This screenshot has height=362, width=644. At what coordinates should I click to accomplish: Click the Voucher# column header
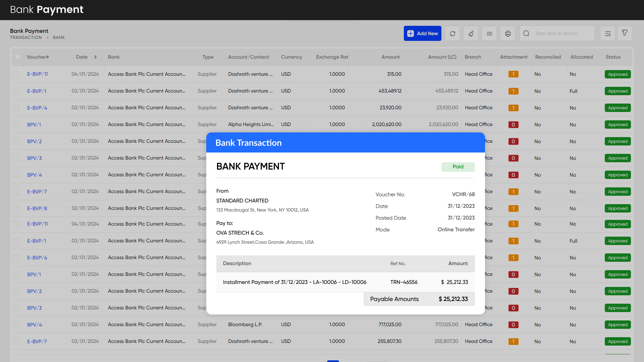[x=38, y=57]
